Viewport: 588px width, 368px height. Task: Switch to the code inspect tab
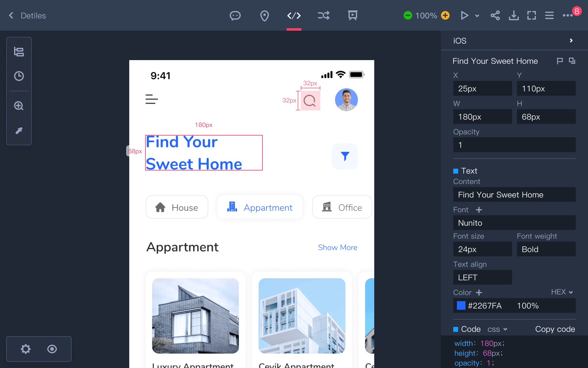coord(294,15)
